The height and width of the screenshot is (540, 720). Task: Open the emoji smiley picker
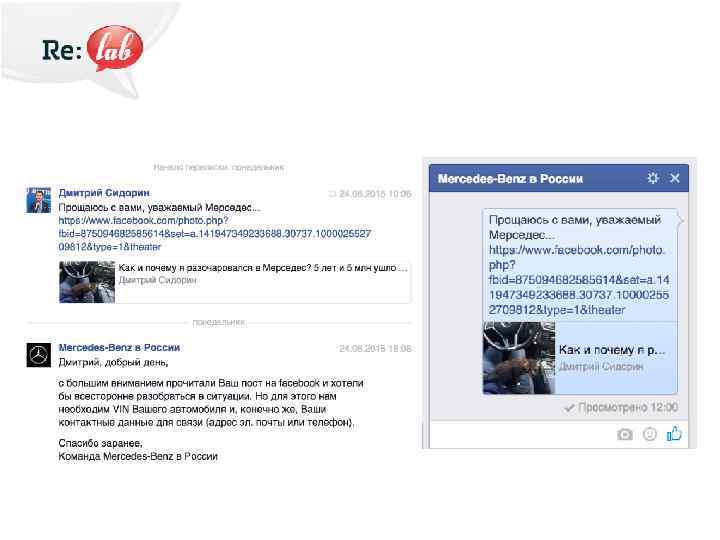(650, 434)
